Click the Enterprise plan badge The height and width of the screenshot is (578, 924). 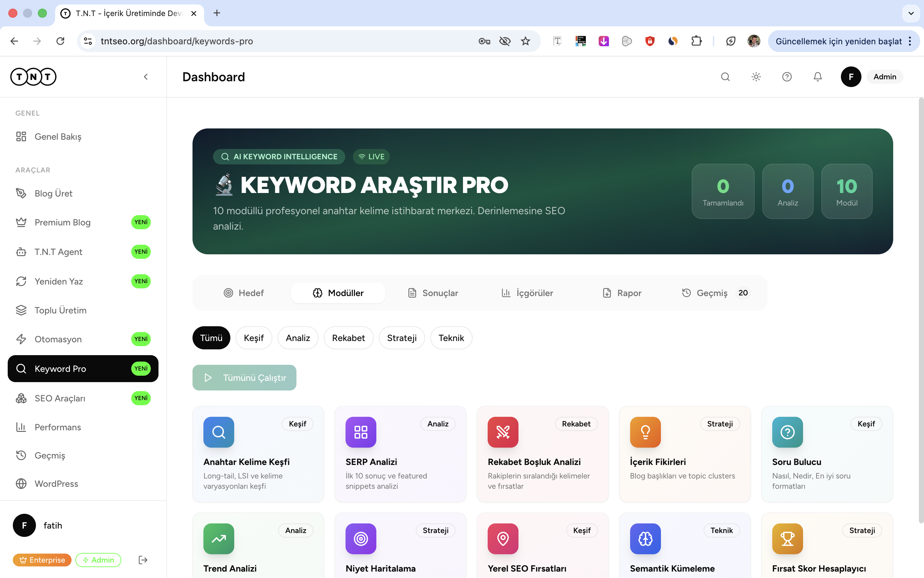pos(42,560)
